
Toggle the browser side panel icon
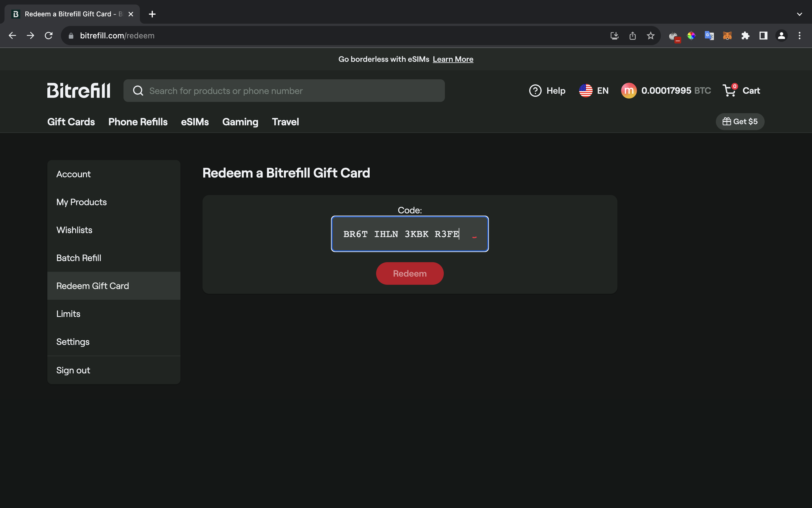[763, 36]
